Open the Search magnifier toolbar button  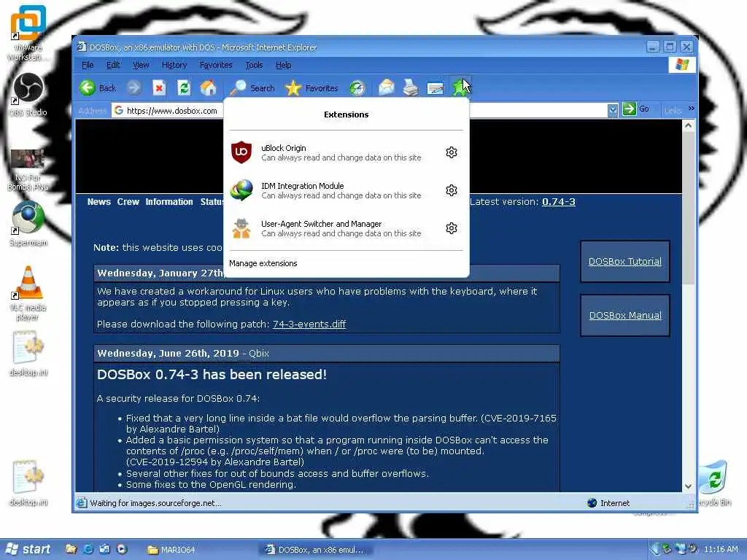252,88
